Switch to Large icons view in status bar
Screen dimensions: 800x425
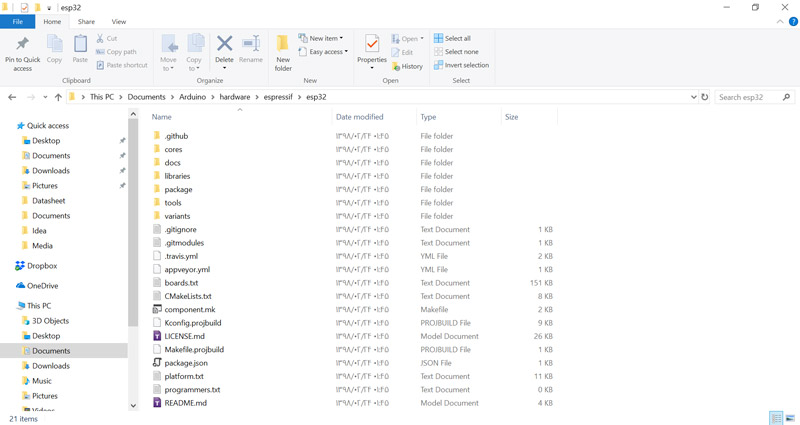(x=790, y=418)
